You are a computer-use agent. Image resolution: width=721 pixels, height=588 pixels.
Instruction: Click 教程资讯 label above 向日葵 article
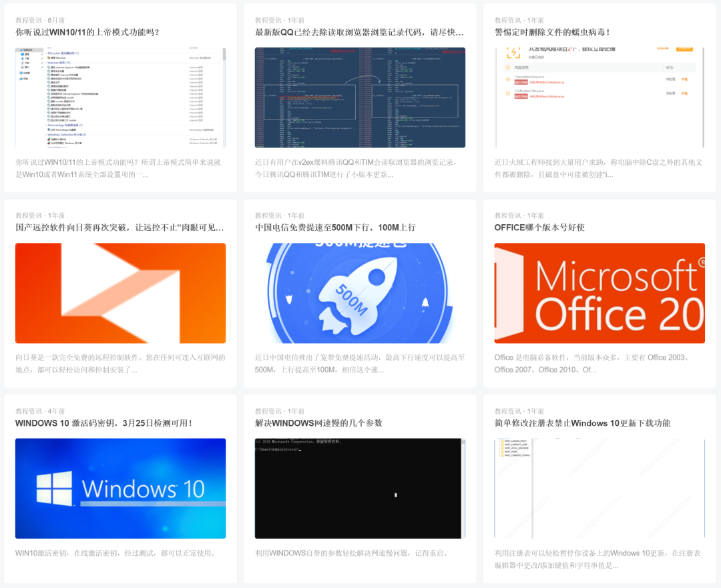click(x=29, y=216)
